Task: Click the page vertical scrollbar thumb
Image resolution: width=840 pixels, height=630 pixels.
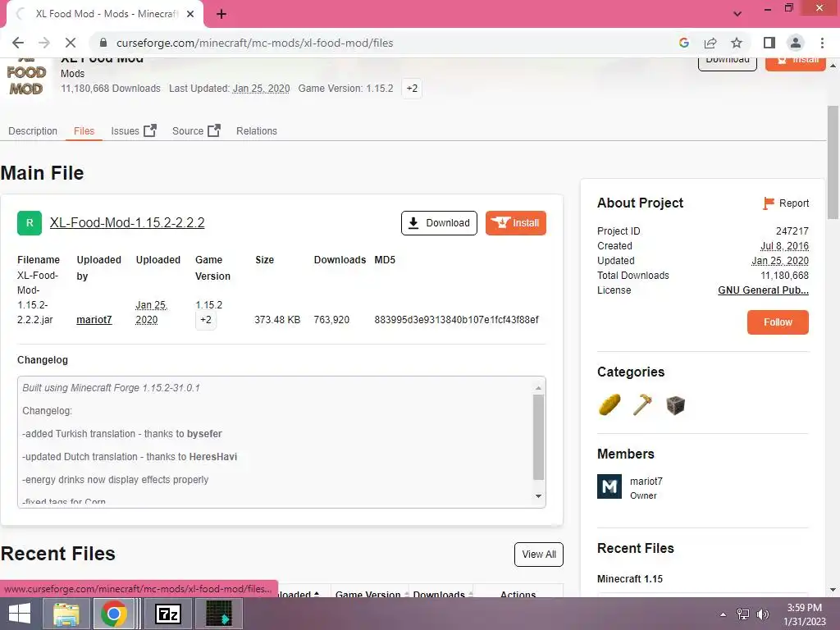Action: (x=833, y=162)
